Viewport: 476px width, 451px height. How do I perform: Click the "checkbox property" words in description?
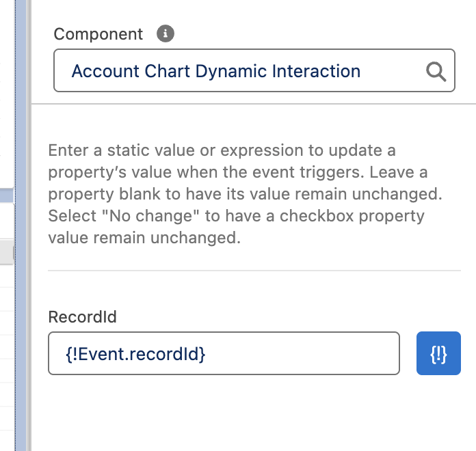[352, 217]
